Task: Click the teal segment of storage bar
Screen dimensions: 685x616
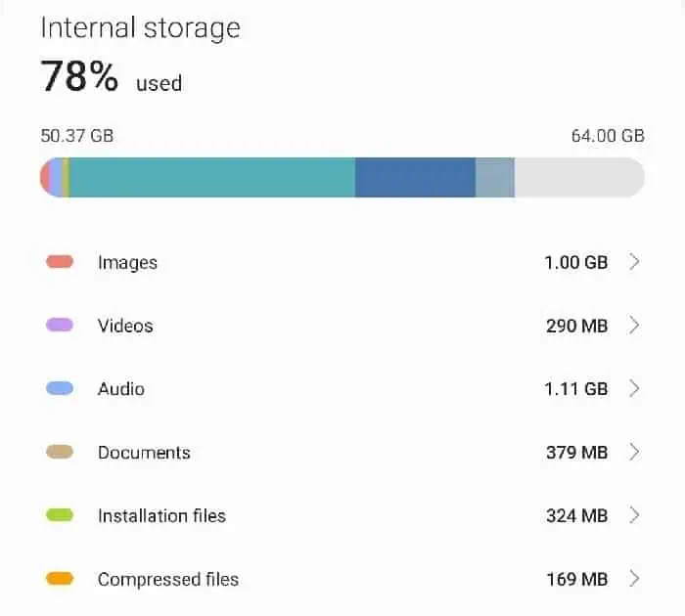Action: tap(210, 178)
